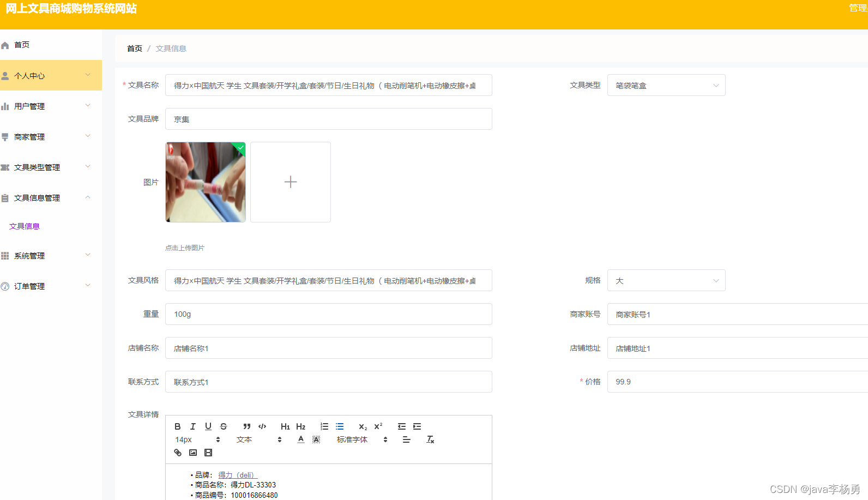Image resolution: width=868 pixels, height=500 pixels.
Task: Expand the 个人中心 sidebar menu
Action: (x=51, y=75)
